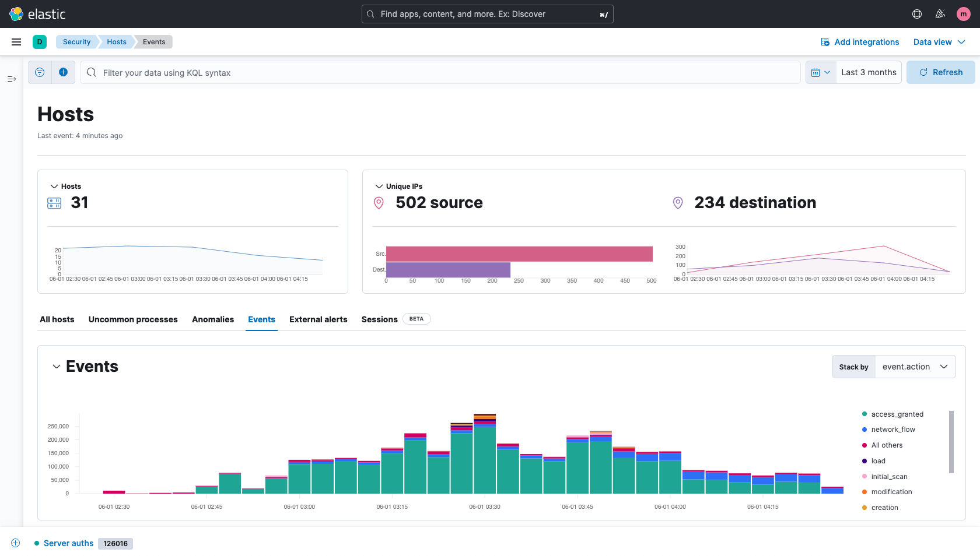Collapse the Unique IPs panel

point(379,186)
